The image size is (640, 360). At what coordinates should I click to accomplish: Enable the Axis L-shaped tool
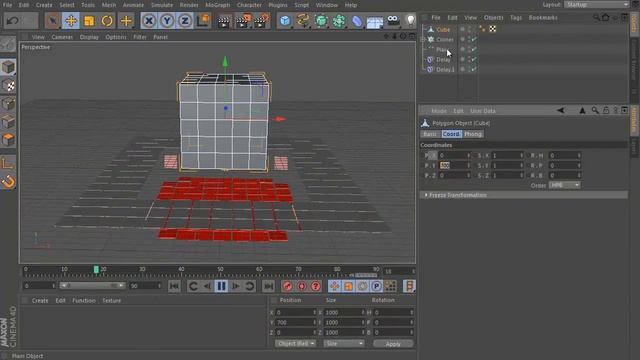8,163
